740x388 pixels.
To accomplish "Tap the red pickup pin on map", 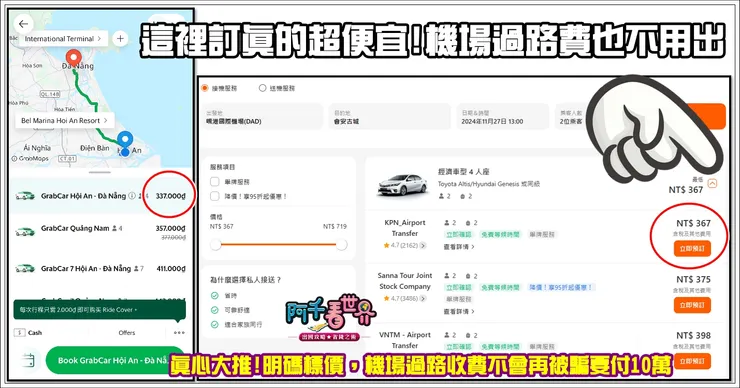I will [73, 59].
